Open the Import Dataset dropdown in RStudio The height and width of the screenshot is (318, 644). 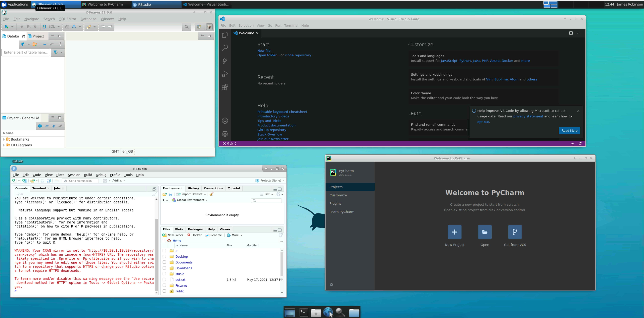(x=191, y=194)
